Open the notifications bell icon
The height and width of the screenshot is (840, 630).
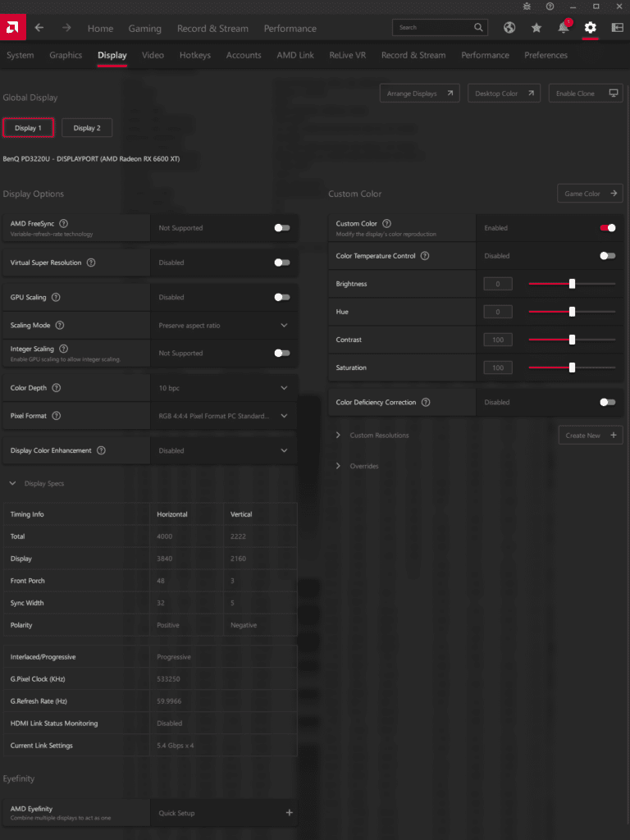[564, 28]
